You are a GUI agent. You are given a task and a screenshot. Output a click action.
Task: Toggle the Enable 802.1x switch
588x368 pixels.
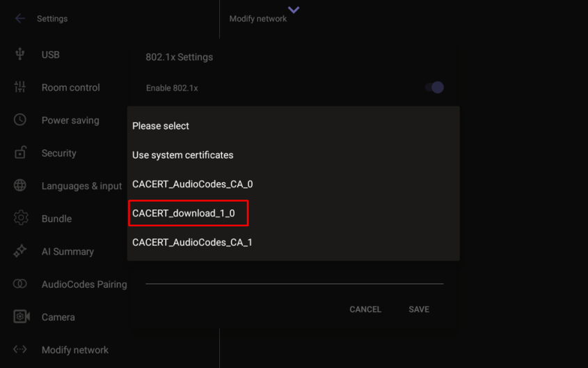(x=434, y=88)
